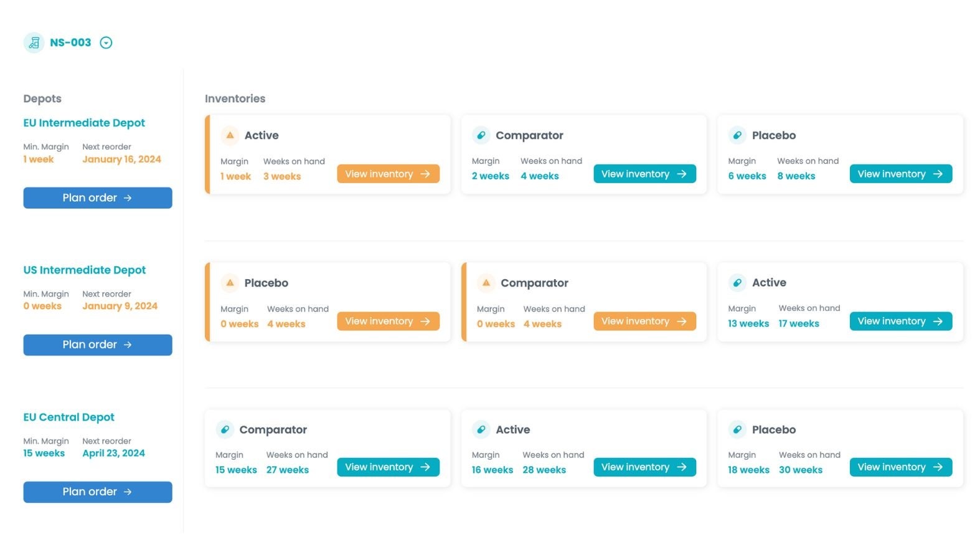Click pill icon on EU Central Active card
980x552 pixels.
click(481, 429)
